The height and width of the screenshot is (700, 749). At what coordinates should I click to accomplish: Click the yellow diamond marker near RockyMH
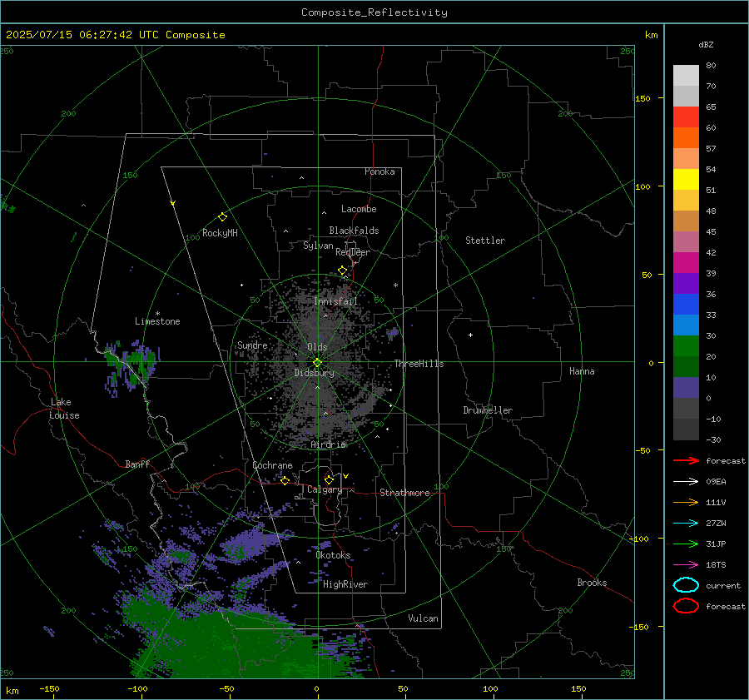222,217
